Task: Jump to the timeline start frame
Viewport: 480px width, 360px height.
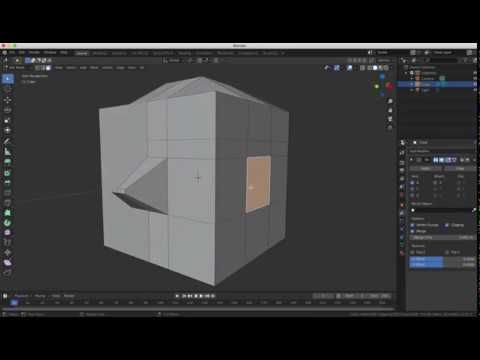Action: tap(184, 296)
